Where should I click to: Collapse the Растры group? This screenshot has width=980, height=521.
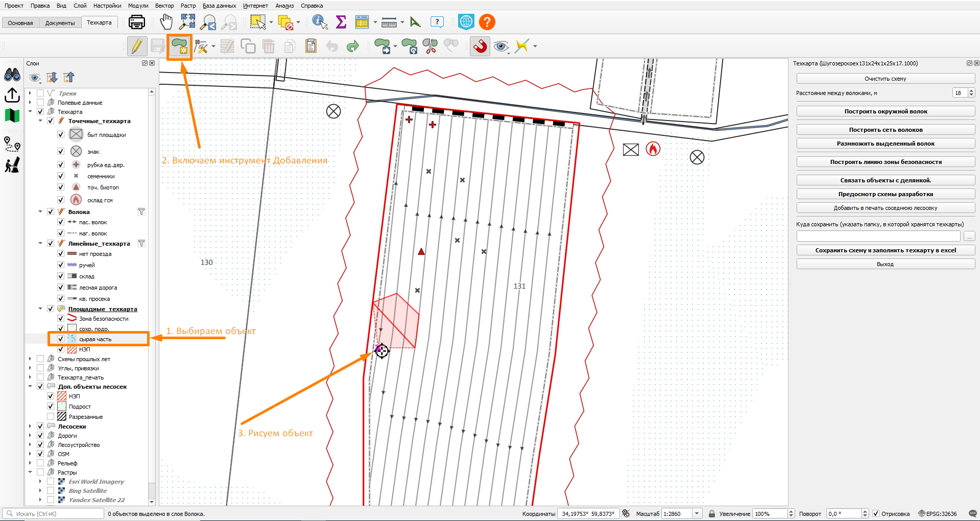click(30, 472)
